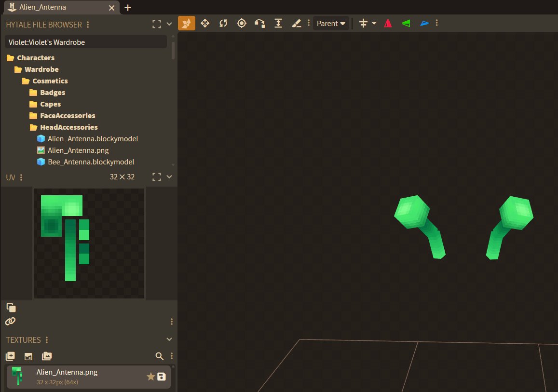Maximize the Hytale File Browser panel
The height and width of the screenshot is (392, 558).
(x=157, y=24)
